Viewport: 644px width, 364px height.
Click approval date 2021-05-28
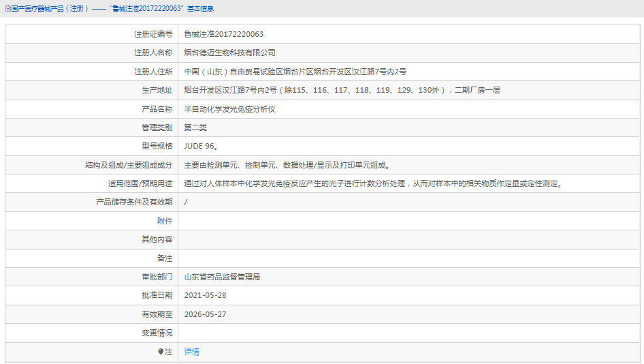(x=205, y=295)
